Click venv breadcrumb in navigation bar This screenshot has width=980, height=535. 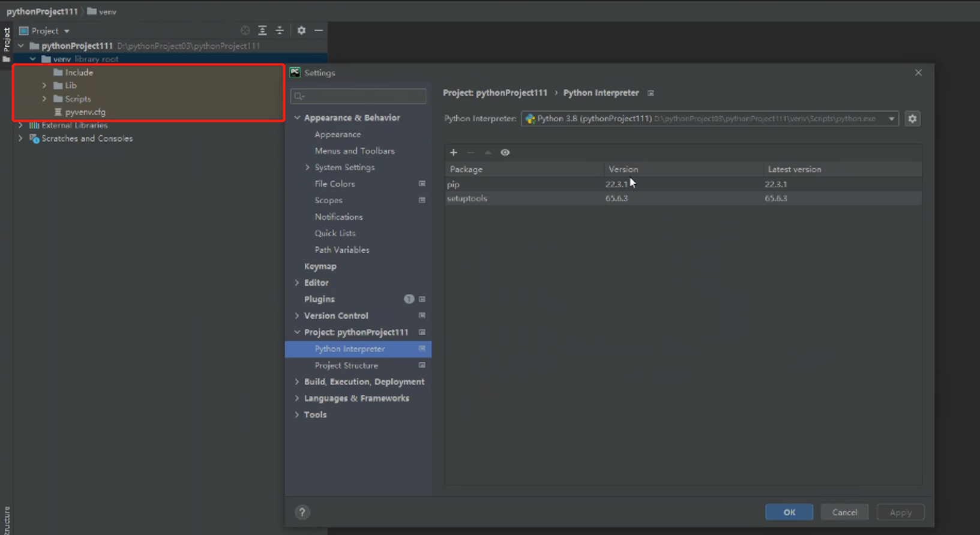(x=101, y=11)
